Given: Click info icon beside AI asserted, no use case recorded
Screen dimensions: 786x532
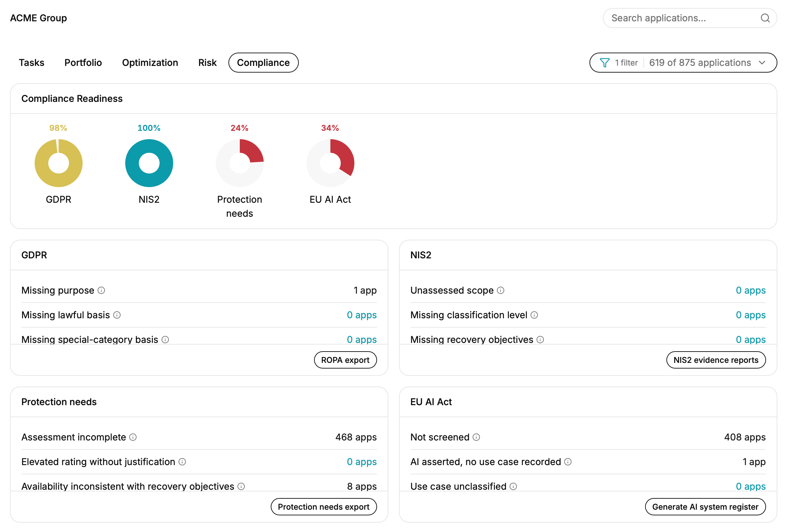Looking at the screenshot, I should coord(568,462).
